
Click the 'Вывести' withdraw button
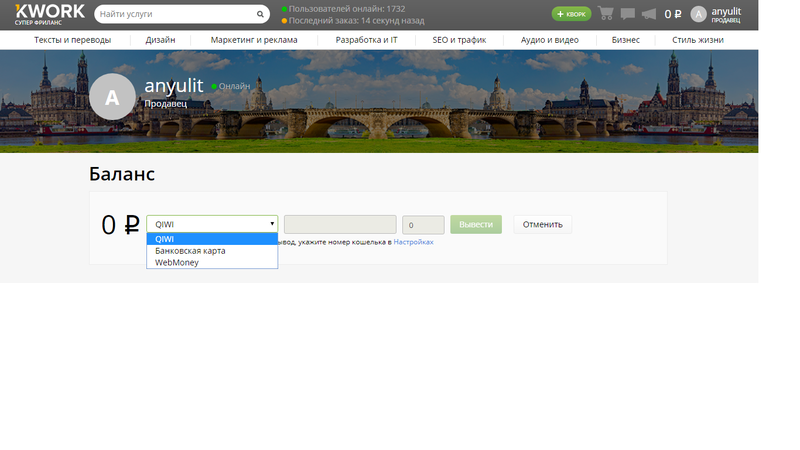coord(476,225)
